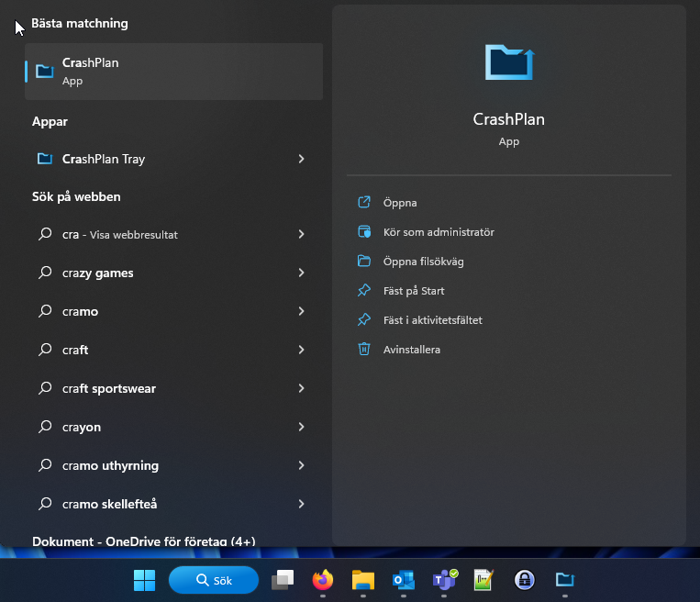
Task: Expand the 'cra - Visa webbresultat' arrow
Action: [301, 234]
